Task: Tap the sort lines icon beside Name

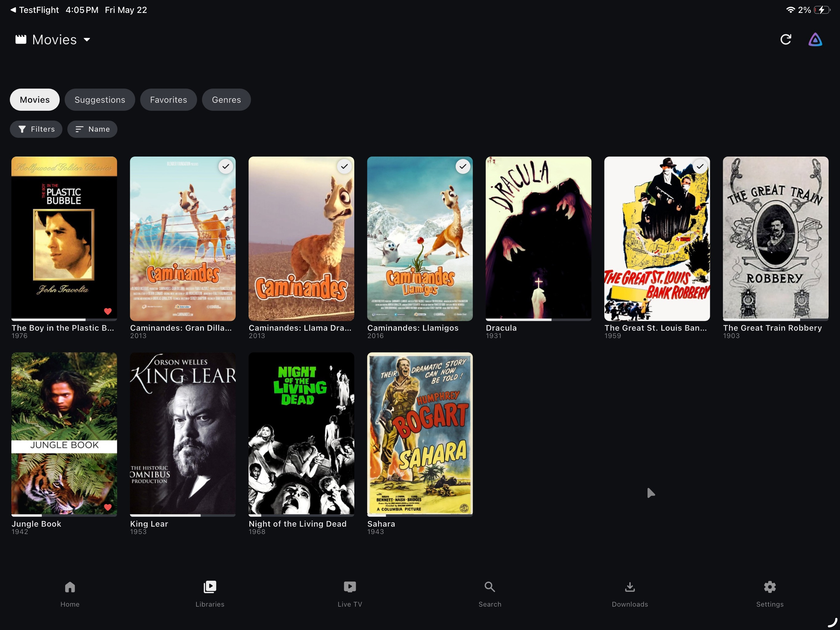Action: click(79, 129)
